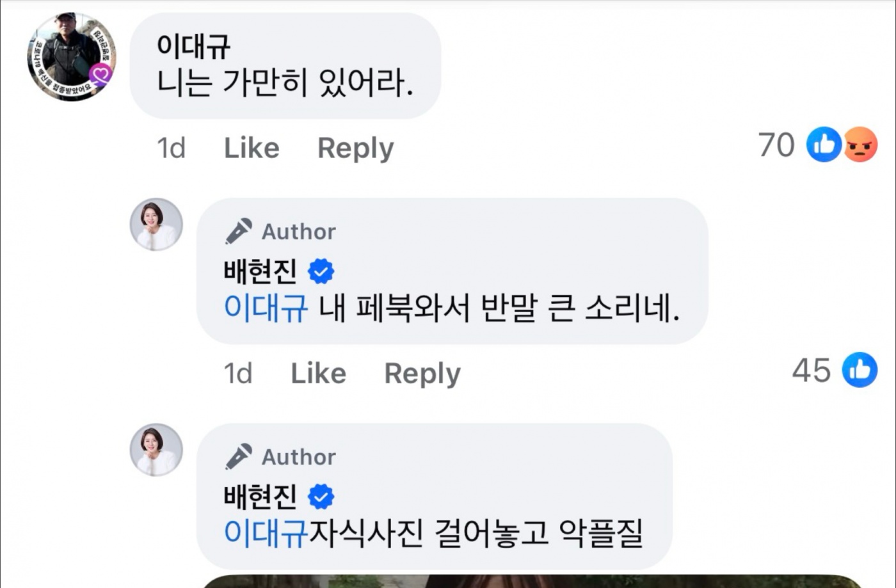Image resolution: width=896 pixels, height=588 pixels.
Task: Click 배현진's avatar beside the '반말 큰 소리네' reply
Action: 156,224
